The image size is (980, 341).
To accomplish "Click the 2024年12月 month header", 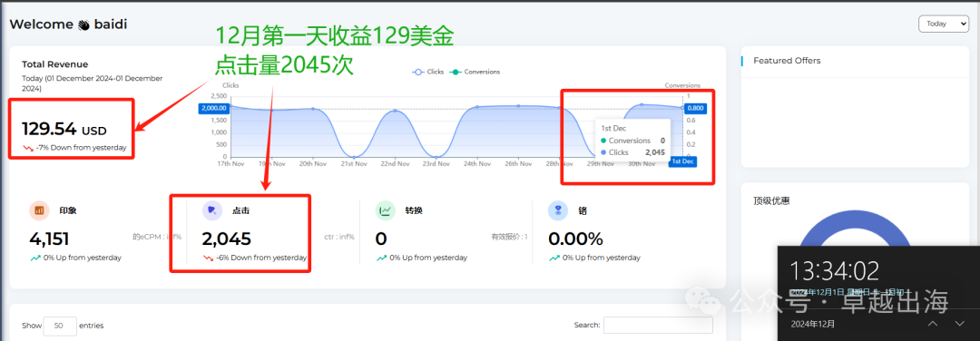I will pyautogui.click(x=813, y=324).
